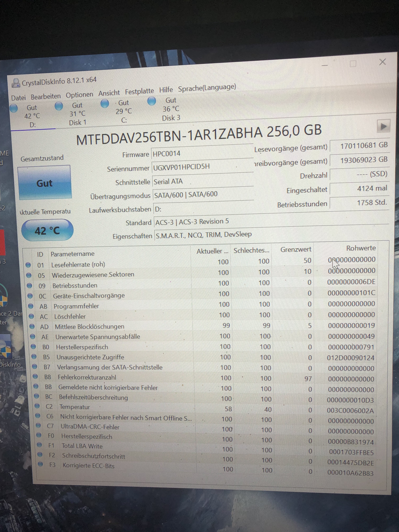The height and width of the screenshot is (532, 399).
Task: Open the Festplatte menu
Action: (139, 91)
